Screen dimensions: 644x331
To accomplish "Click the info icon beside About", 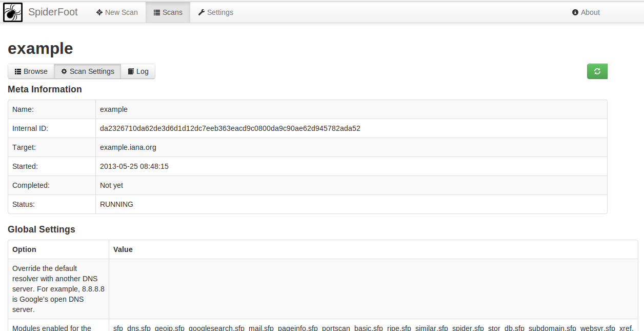I will 575,12.
